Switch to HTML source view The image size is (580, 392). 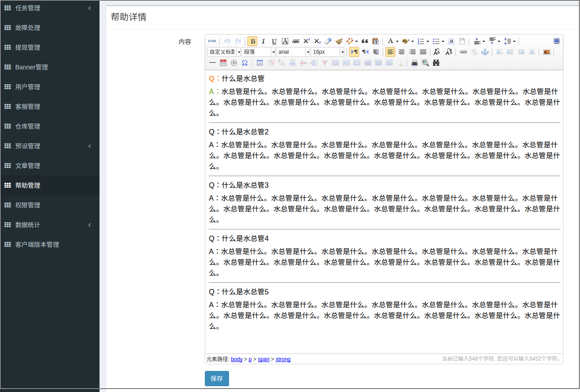pyautogui.click(x=212, y=41)
